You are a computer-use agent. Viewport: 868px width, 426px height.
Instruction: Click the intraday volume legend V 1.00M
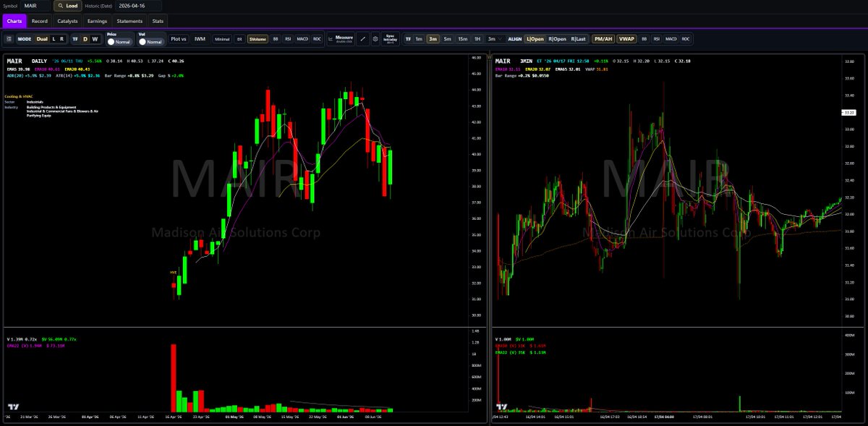pyautogui.click(x=503, y=338)
